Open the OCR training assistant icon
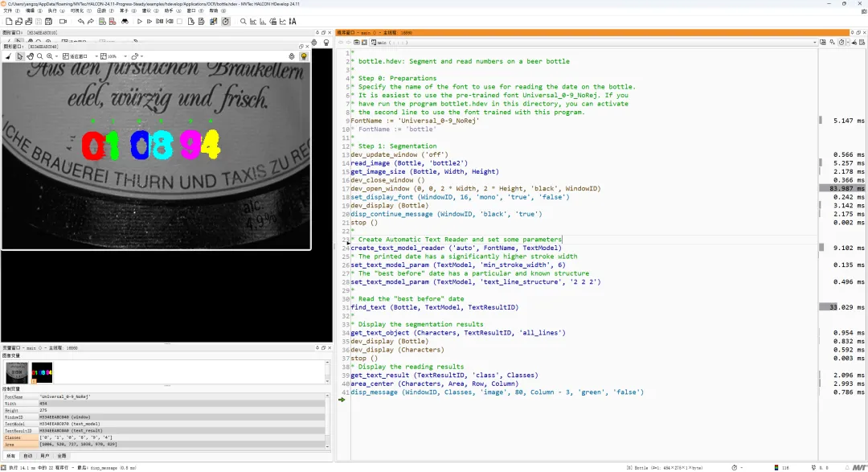Screen dimensions: 868x472 [x=293, y=22]
